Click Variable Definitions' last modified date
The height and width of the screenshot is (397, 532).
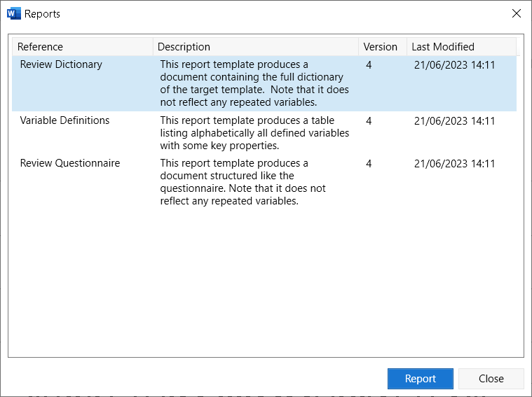click(x=454, y=121)
